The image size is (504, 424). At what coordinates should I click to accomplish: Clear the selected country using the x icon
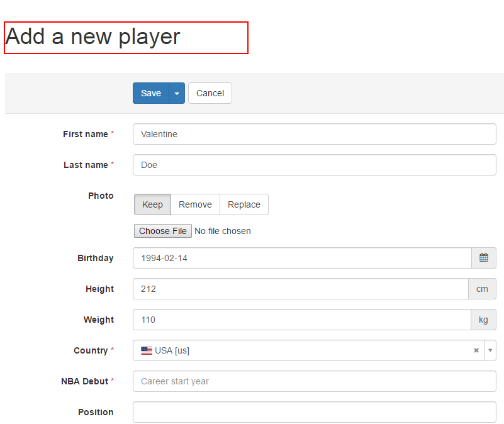[x=476, y=350]
